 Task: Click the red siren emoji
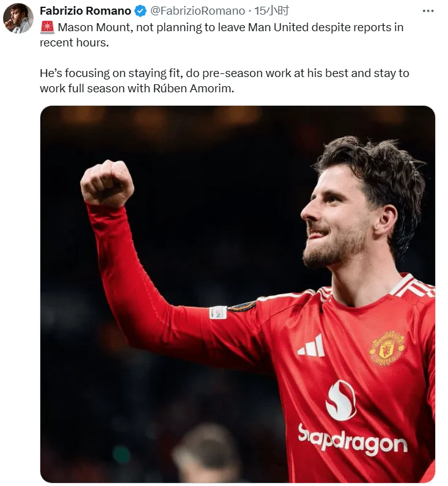(x=47, y=28)
